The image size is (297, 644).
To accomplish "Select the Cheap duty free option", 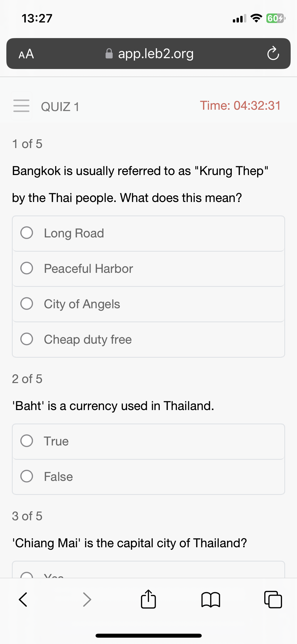I will tap(148, 340).
